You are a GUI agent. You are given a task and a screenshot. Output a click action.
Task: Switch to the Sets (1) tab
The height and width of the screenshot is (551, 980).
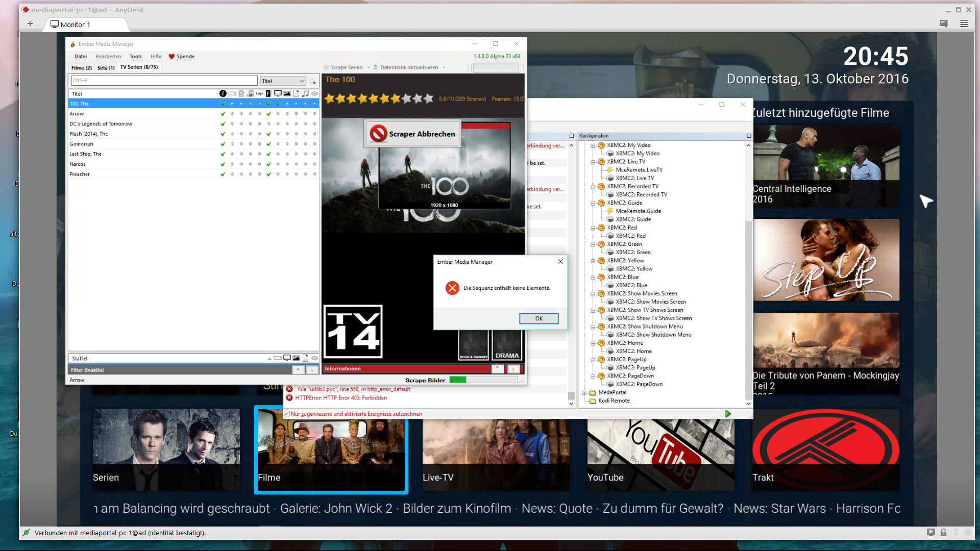(x=106, y=67)
